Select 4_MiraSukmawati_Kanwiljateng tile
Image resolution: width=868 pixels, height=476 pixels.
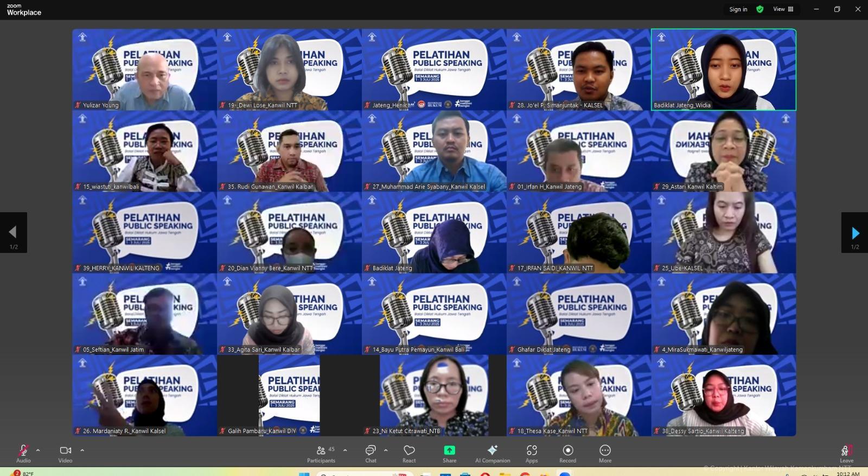tap(724, 314)
